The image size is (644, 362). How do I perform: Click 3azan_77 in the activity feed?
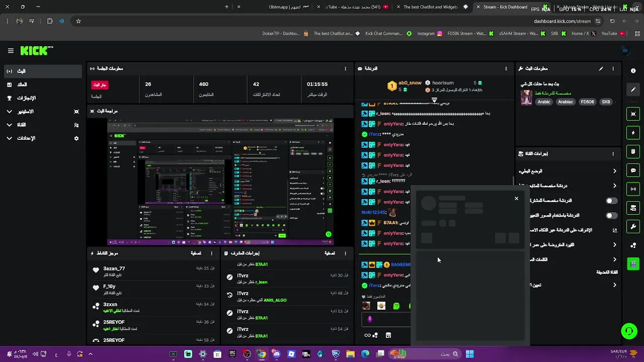pyautogui.click(x=114, y=269)
